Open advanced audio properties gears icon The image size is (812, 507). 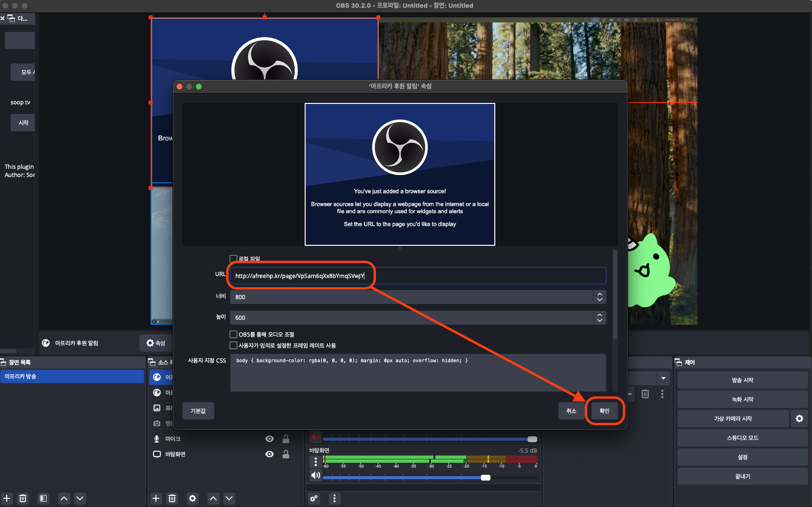314,498
